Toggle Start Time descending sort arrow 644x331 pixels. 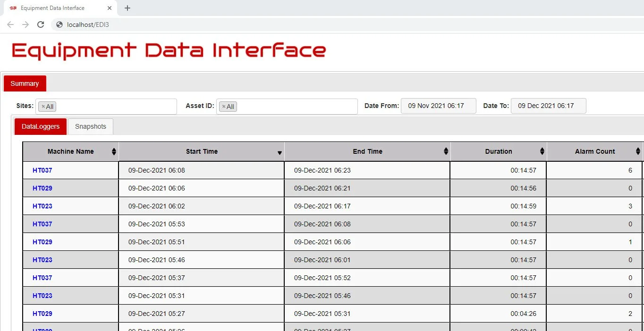point(280,153)
